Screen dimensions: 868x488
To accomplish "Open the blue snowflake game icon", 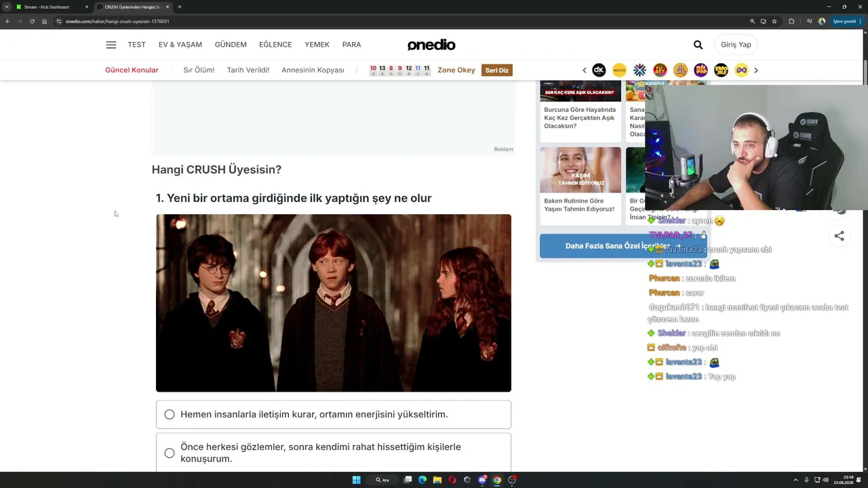I will pos(639,70).
